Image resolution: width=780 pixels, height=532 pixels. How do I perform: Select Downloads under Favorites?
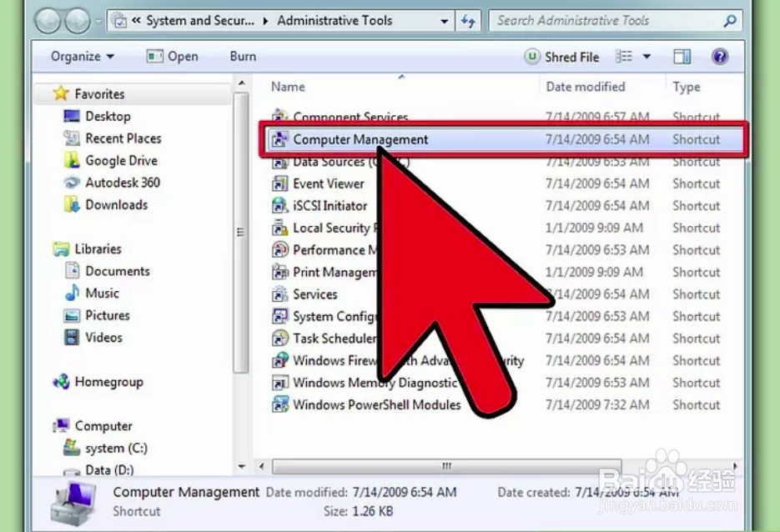click(117, 204)
